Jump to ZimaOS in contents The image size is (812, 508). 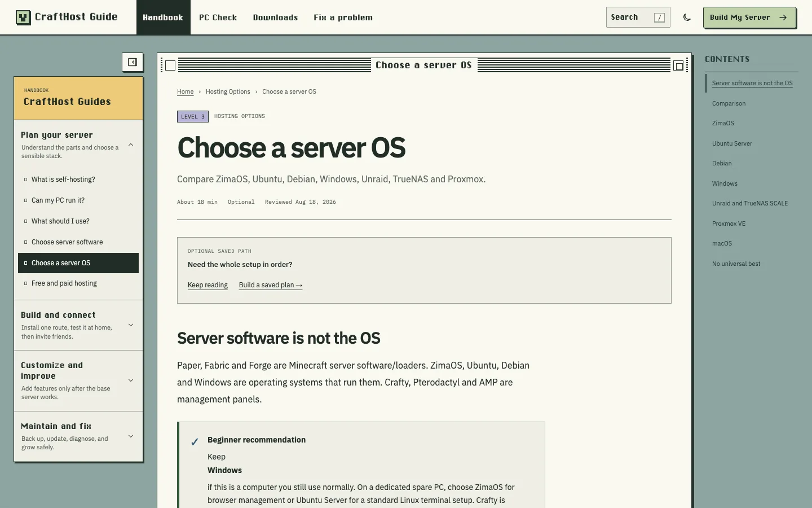pyautogui.click(x=723, y=124)
